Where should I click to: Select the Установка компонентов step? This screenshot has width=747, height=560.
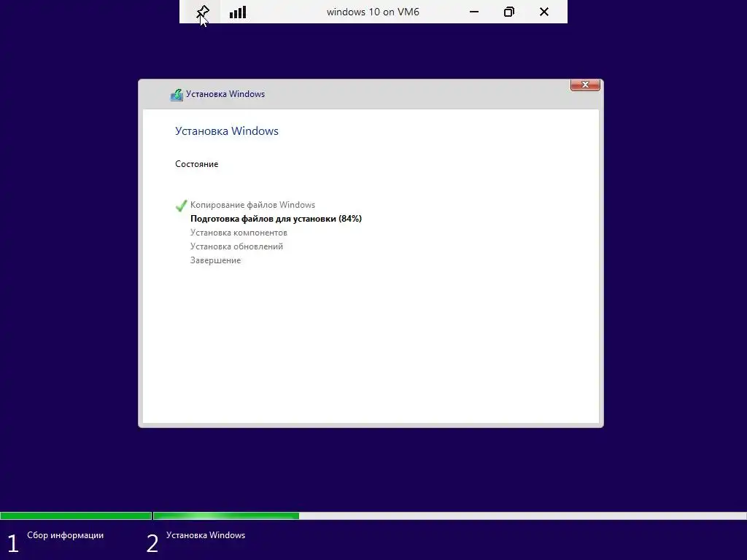239,233
